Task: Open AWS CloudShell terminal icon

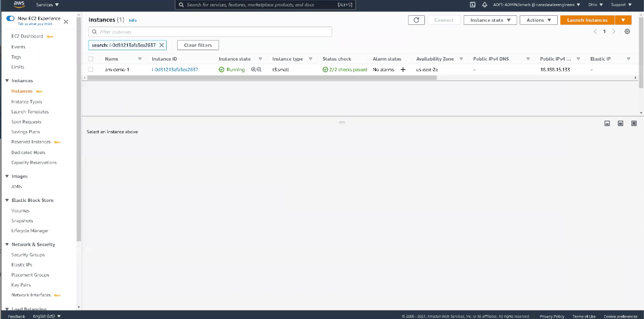Action: (x=472, y=5)
